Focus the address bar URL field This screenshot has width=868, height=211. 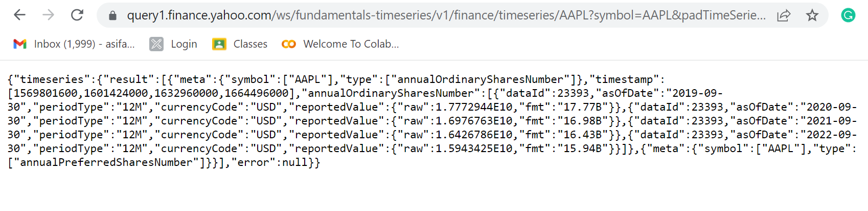point(445,15)
